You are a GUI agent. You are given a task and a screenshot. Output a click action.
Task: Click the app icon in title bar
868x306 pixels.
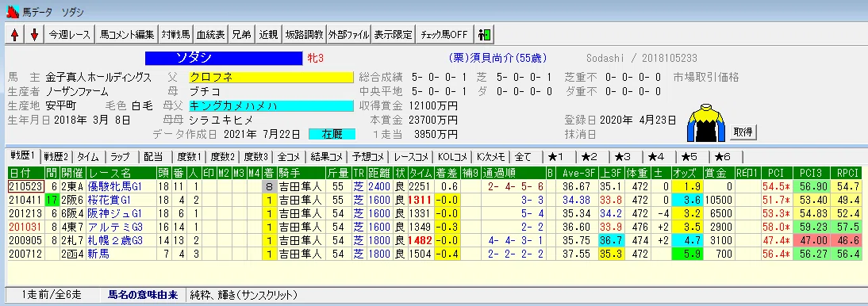coord(12,11)
